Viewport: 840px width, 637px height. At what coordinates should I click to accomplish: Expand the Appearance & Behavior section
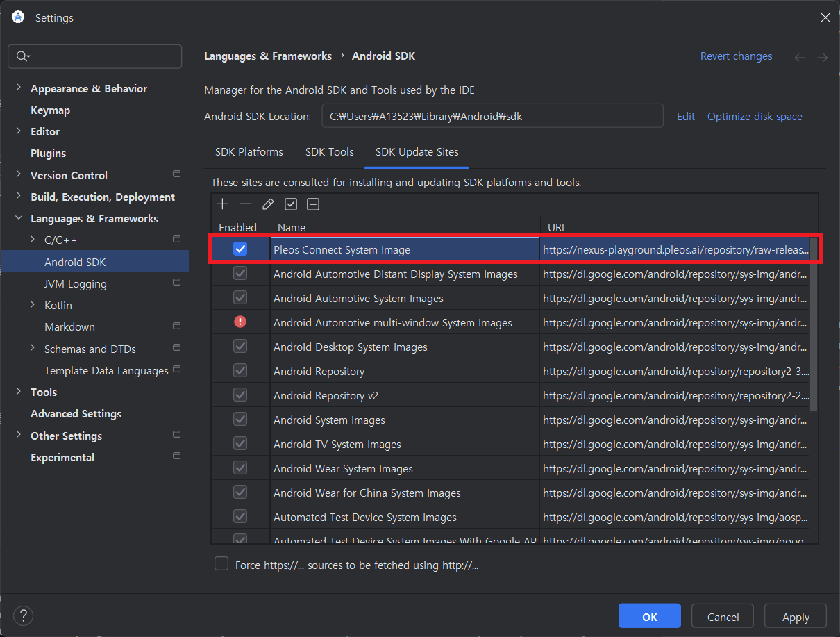(x=18, y=89)
